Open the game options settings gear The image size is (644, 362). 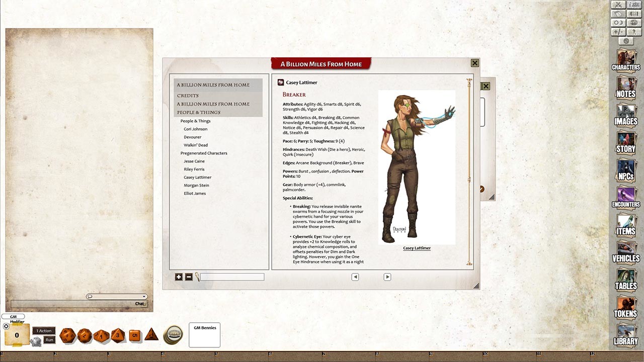click(x=626, y=41)
